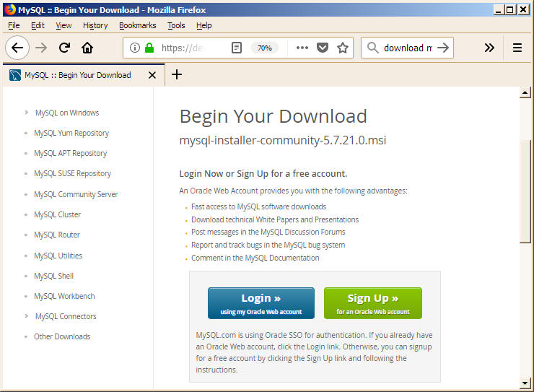
Task: Open MySQL Utilities link
Action: point(58,256)
